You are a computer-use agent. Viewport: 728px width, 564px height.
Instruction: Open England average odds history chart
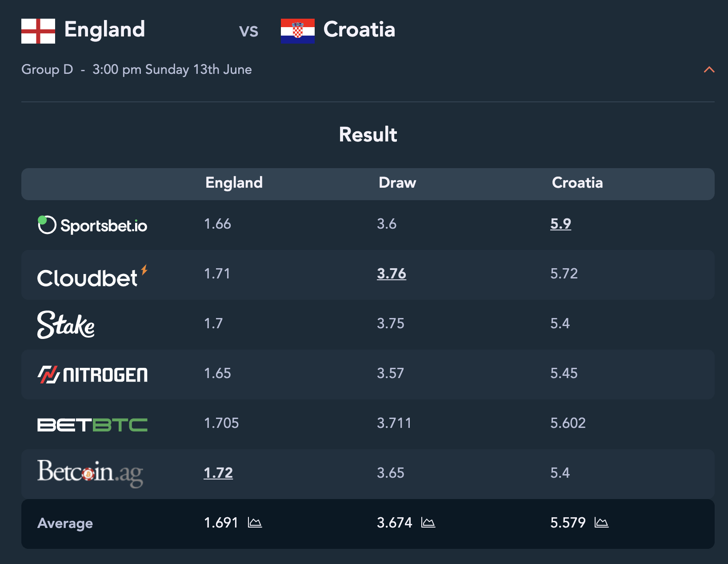click(x=255, y=523)
